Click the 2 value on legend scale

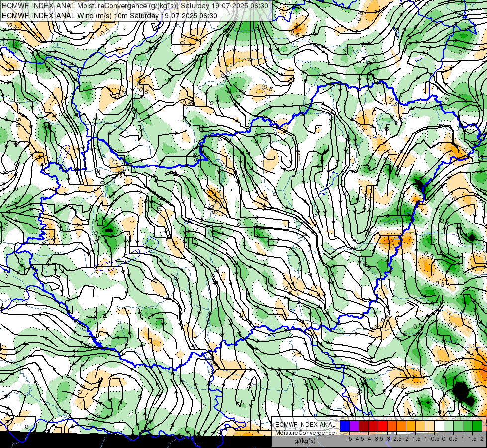[482, 439]
